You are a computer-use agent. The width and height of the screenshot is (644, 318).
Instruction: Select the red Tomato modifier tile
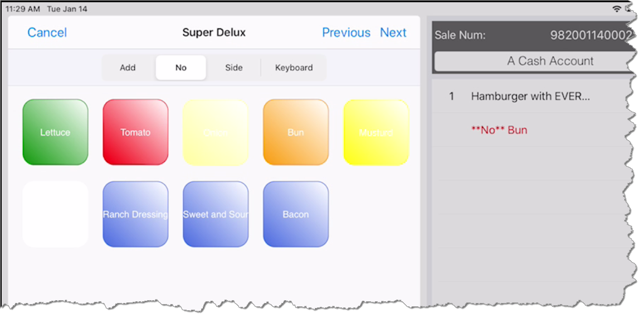coord(135,132)
